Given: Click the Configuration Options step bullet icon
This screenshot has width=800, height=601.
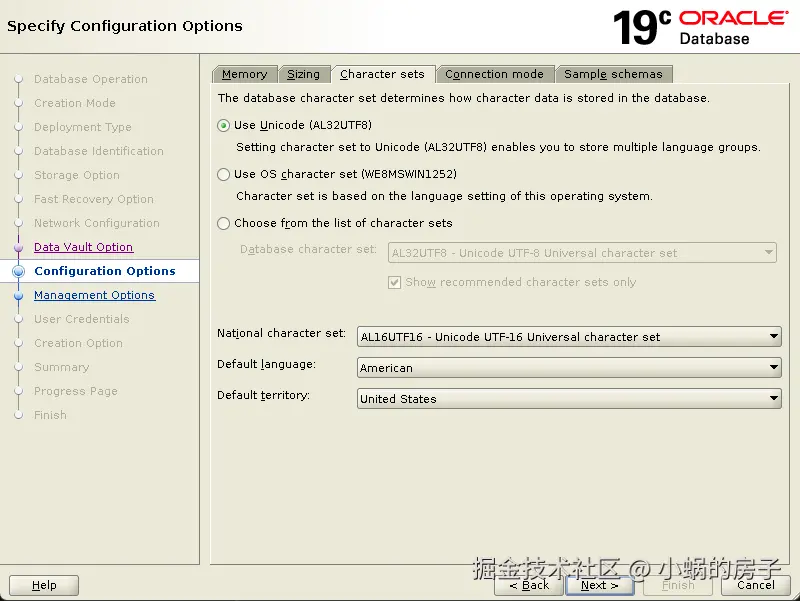Looking at the screenshot, I should pyautogui.click(x=18, y=271).
